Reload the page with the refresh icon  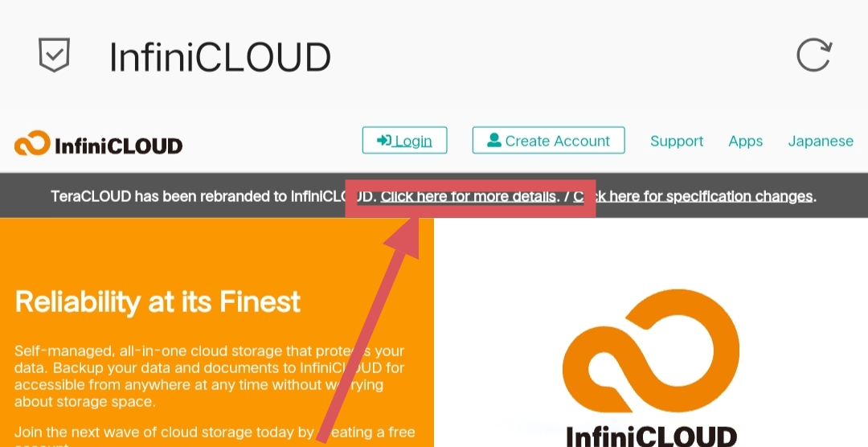(813, 55)
